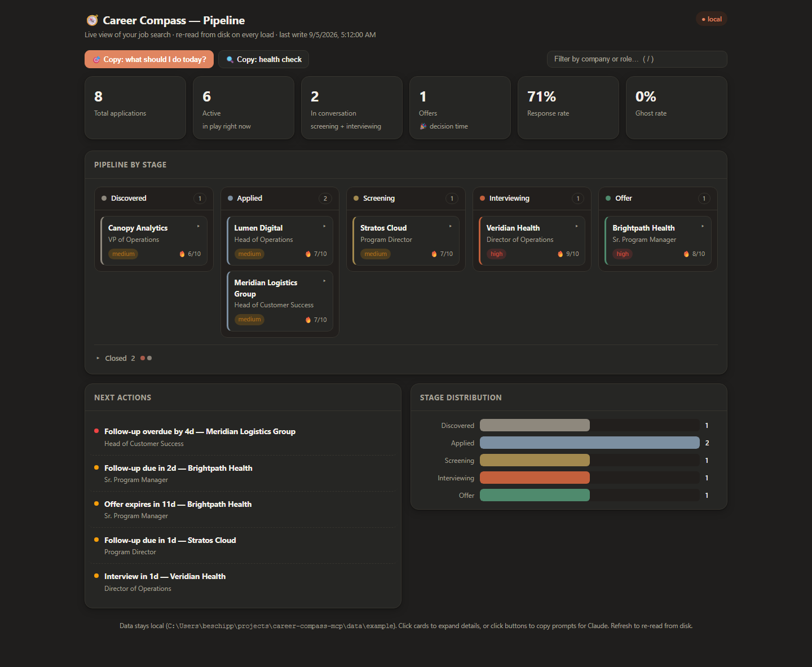Viewport: 812px width, 667px height.
Task: Select the 71% Response rate stat card
Action: point(568,108)
